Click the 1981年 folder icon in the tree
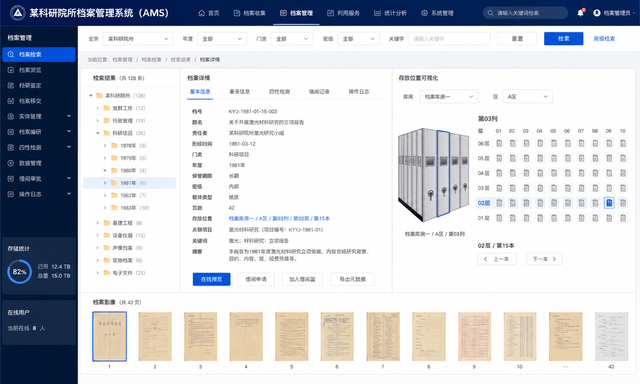 tap(114, 183)
